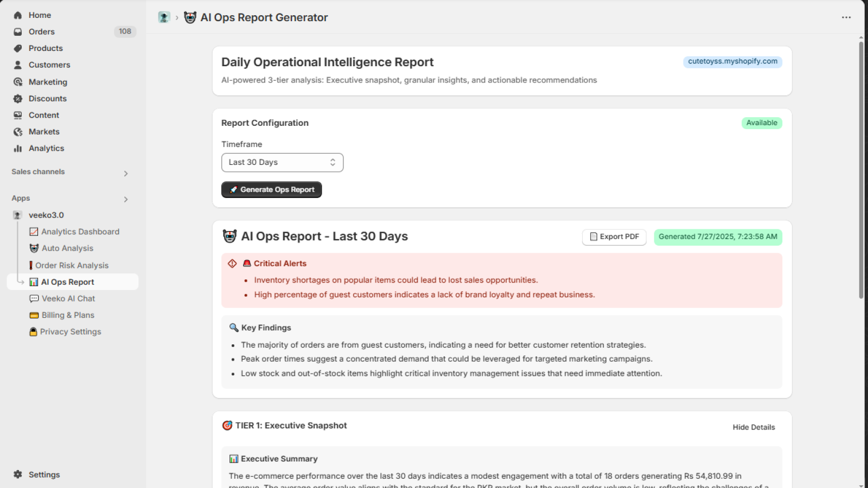Open the Marketing section

pos(18,81)
